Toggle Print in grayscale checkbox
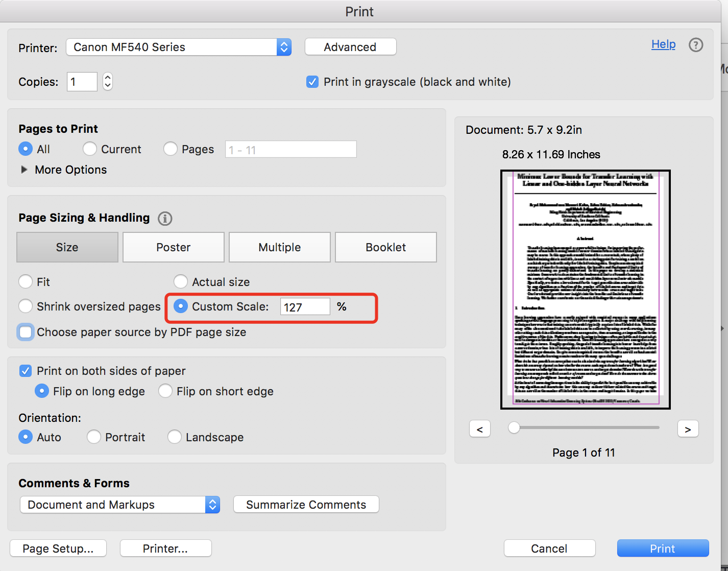This screenshot has width=728, height=571. [312, 82]
